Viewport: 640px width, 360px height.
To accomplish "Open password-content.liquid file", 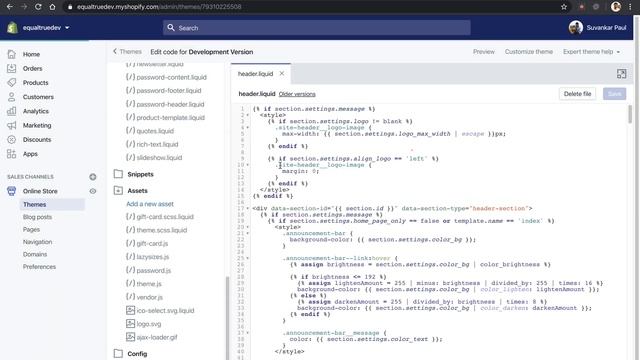I will (167, 77).
